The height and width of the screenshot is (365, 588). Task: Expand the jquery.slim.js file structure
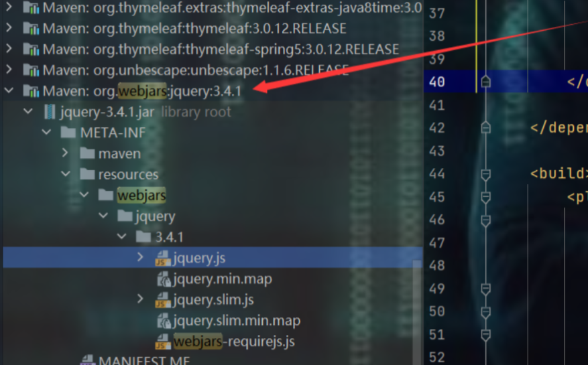tap(140, 299)
